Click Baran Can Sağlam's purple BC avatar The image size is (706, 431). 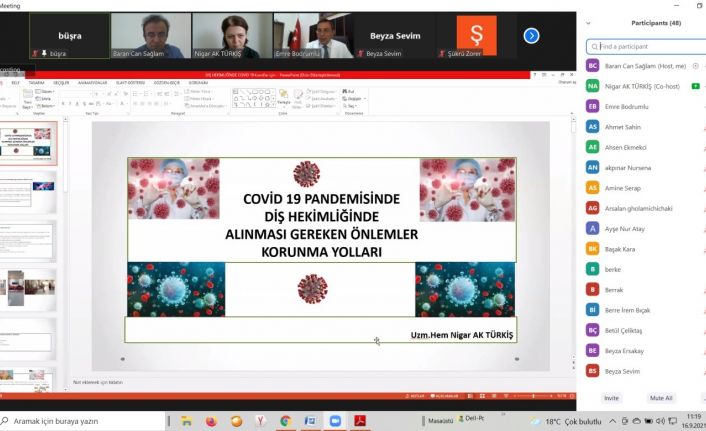[593, 66]
